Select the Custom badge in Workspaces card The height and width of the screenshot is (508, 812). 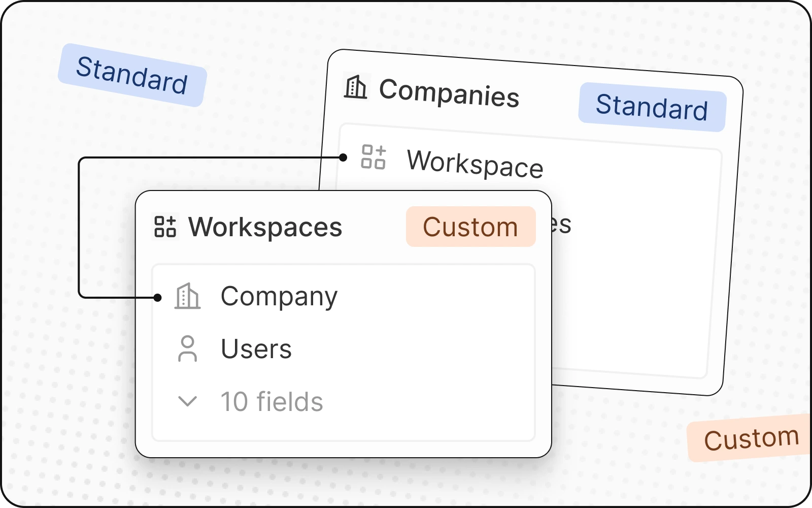click(x=470, y=227)
